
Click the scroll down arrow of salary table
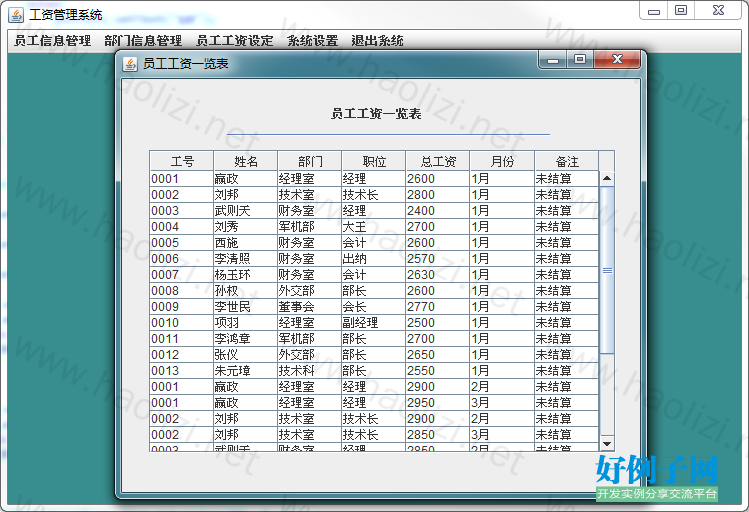point(607,442)
